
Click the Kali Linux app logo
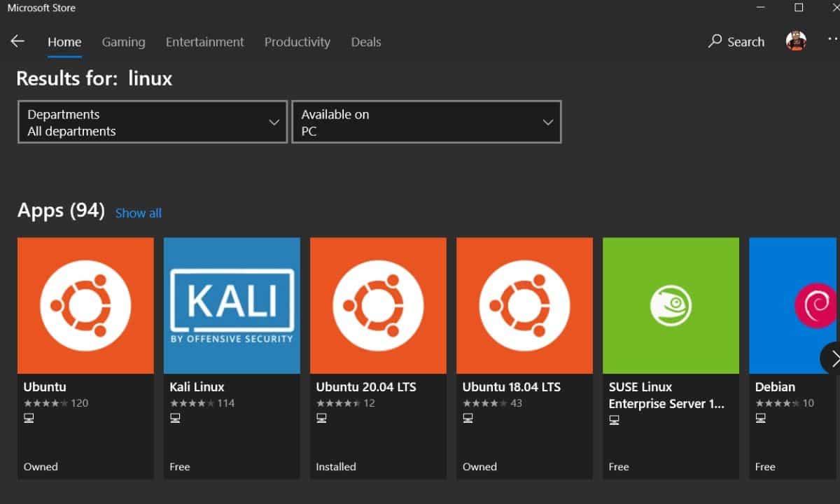click(x=232, y=305)
